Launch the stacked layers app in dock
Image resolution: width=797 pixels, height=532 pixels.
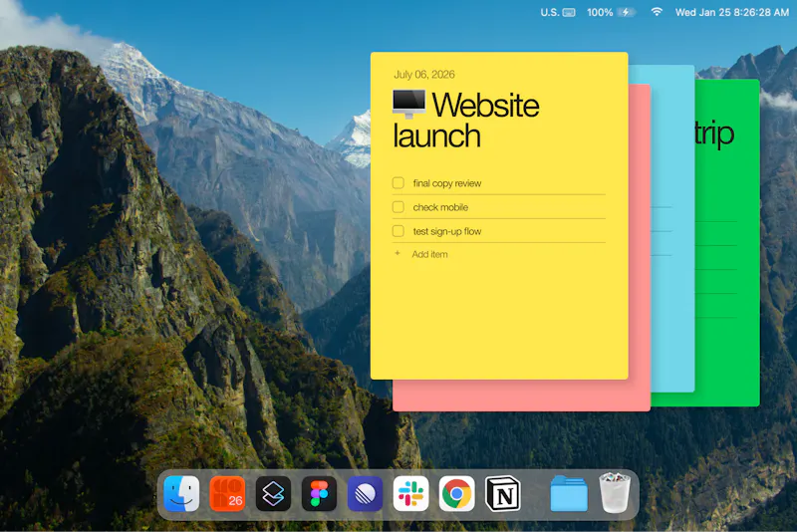[x=273, y=493]
